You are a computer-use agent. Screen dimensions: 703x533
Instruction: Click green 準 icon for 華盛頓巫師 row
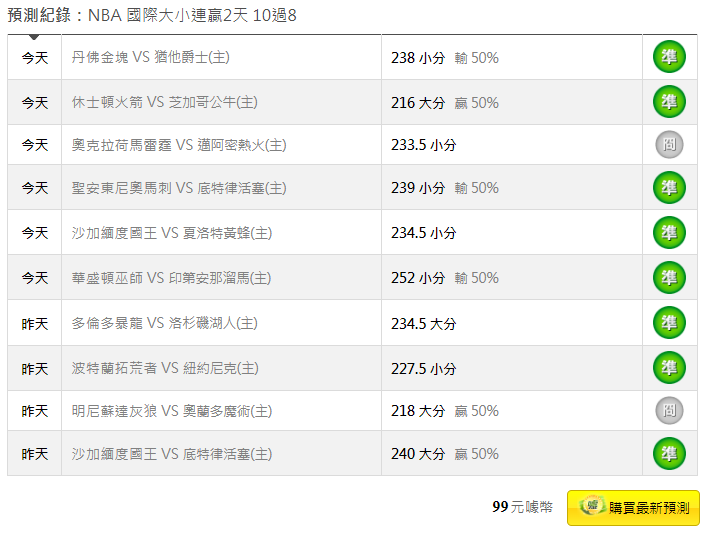(669, 277)
